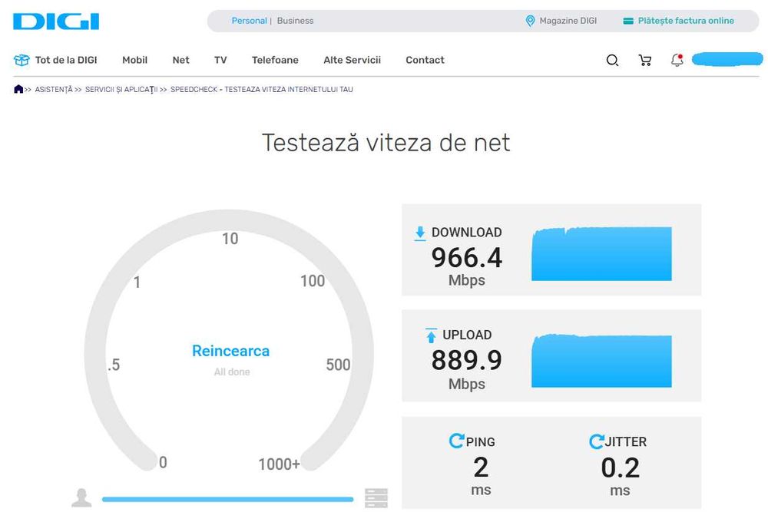
Task: Click the jitter refresh icon
Action: [596, 441]
